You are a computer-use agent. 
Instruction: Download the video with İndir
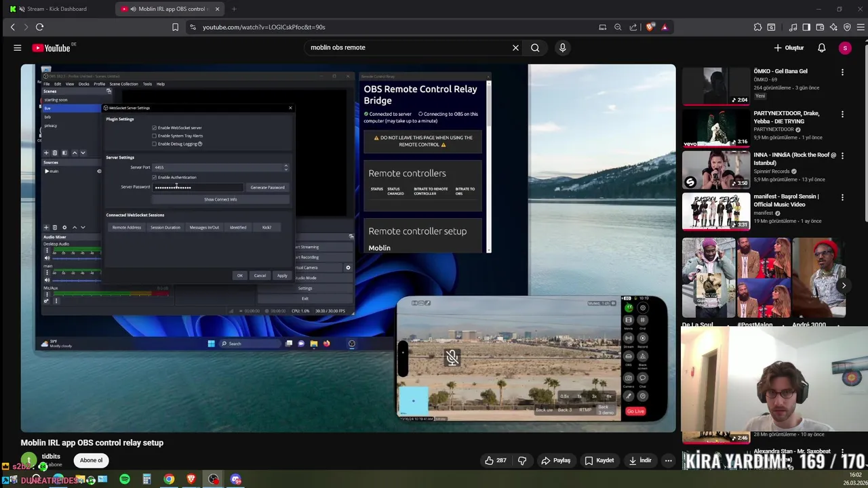pos(639,460)
